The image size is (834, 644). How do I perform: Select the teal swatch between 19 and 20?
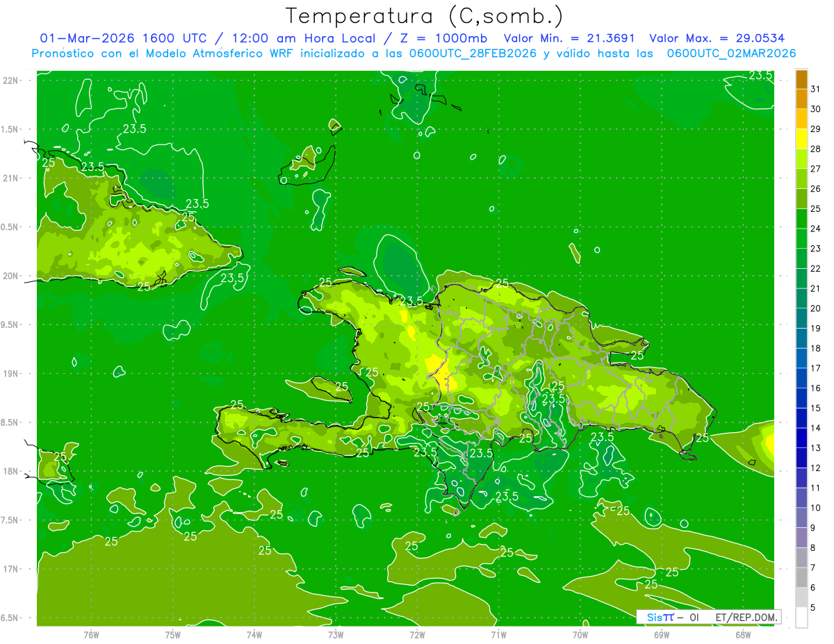tap(801, 319)
